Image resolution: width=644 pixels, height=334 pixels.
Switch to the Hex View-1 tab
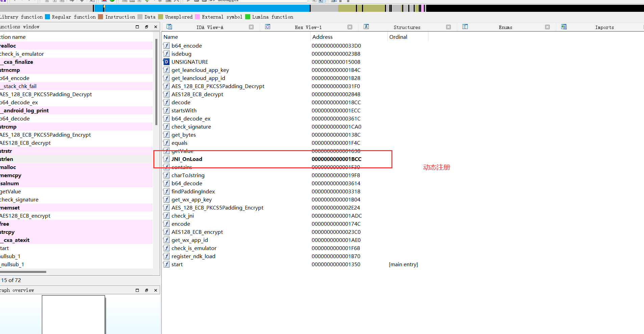(308, 27)
